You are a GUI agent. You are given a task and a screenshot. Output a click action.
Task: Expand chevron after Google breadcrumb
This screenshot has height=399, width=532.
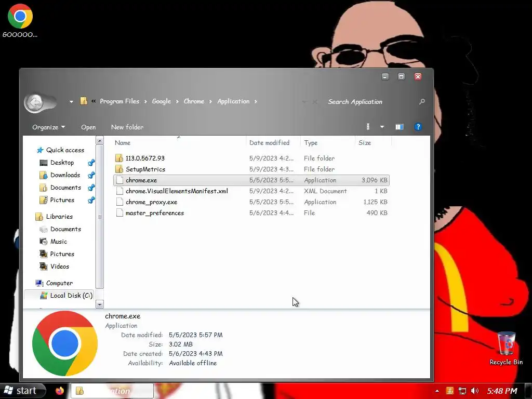click(177, 101)
